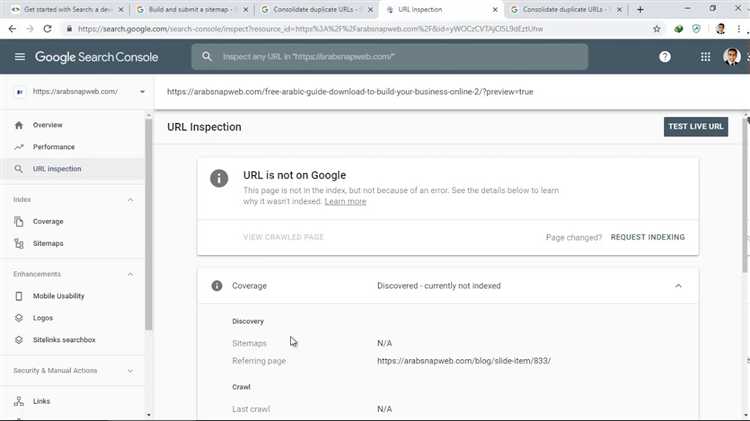Select the URL Inspection browser tab

pos(442,9)
